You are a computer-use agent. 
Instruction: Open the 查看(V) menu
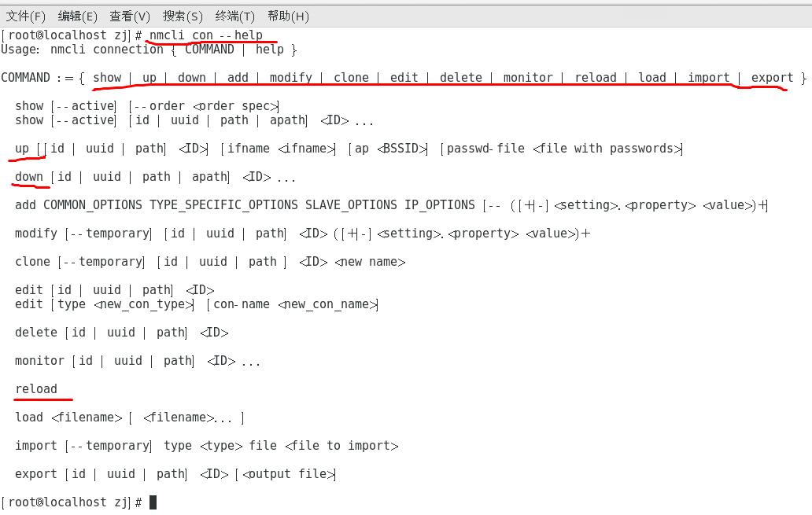pos(130,16)
